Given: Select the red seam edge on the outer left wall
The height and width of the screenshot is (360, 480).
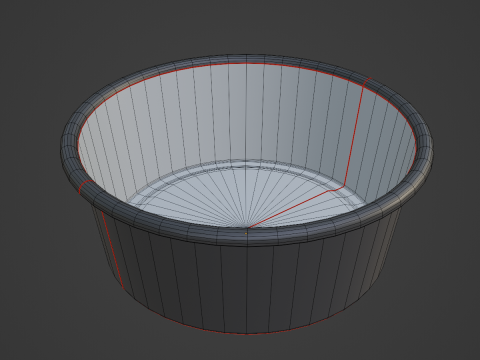Looking at the screenshot, I should click(x=112, y=250).
